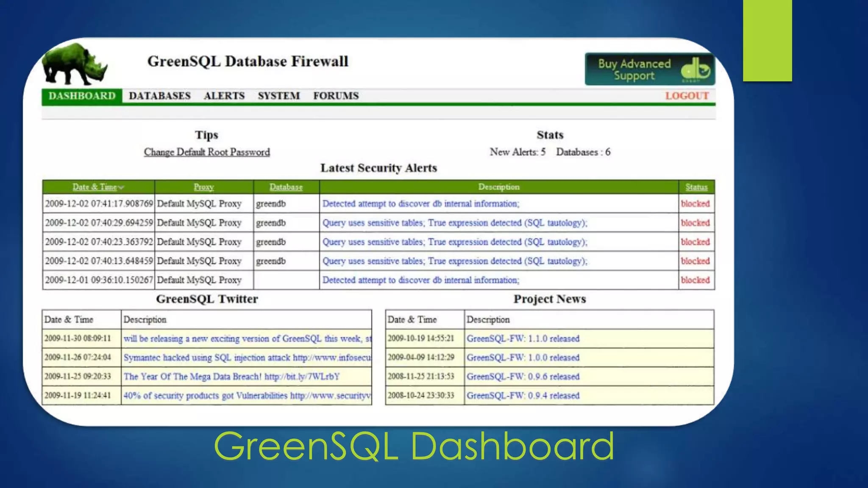Image resolution: width=868 pixels, height=488 pixels.
Task: Open The Year Of The Mega Data Breach tweet
Action: [231, 377]
